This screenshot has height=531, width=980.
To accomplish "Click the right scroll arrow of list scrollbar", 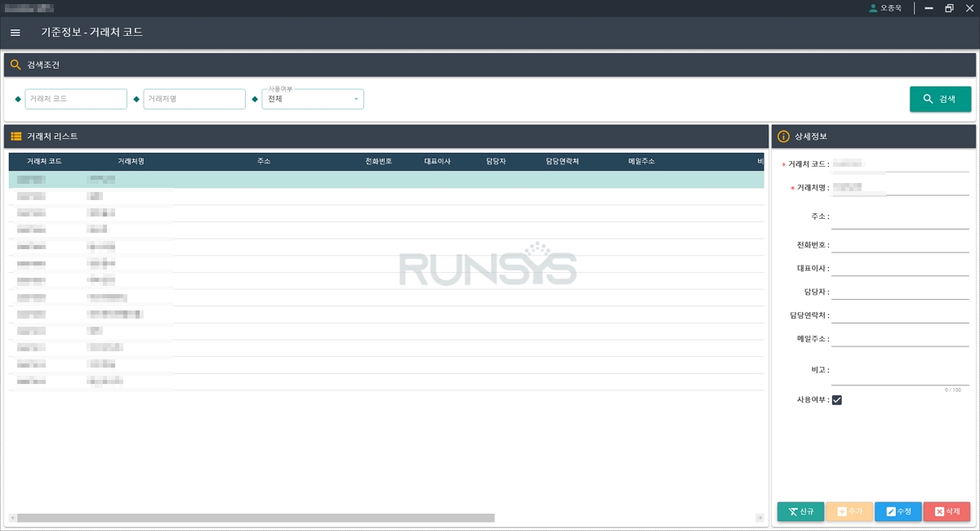I will [x=759, y=517].
